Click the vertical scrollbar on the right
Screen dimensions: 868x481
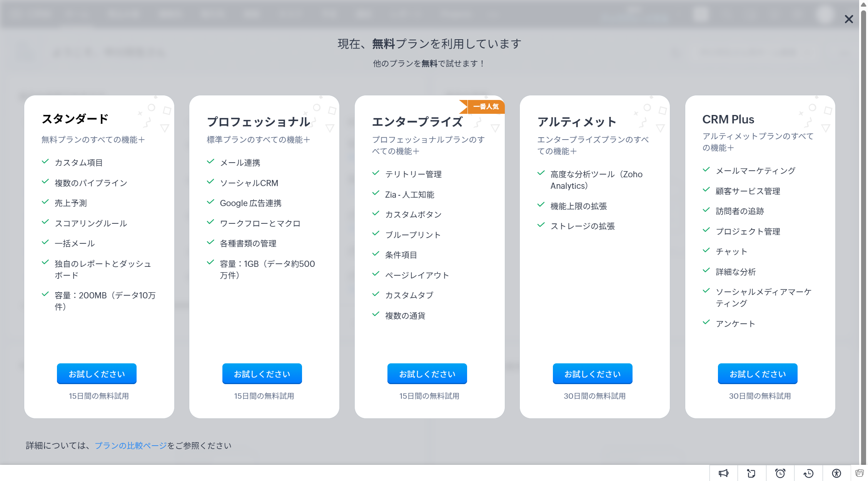click(x=864, y=231)
